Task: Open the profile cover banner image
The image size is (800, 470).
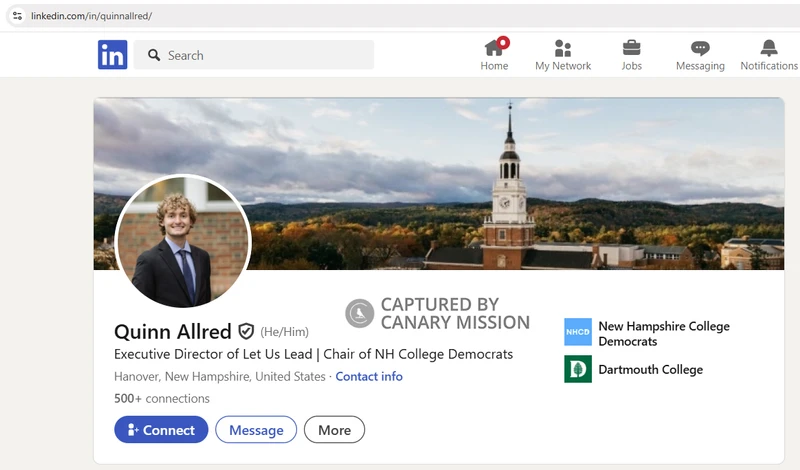Action: pos(439,184)
